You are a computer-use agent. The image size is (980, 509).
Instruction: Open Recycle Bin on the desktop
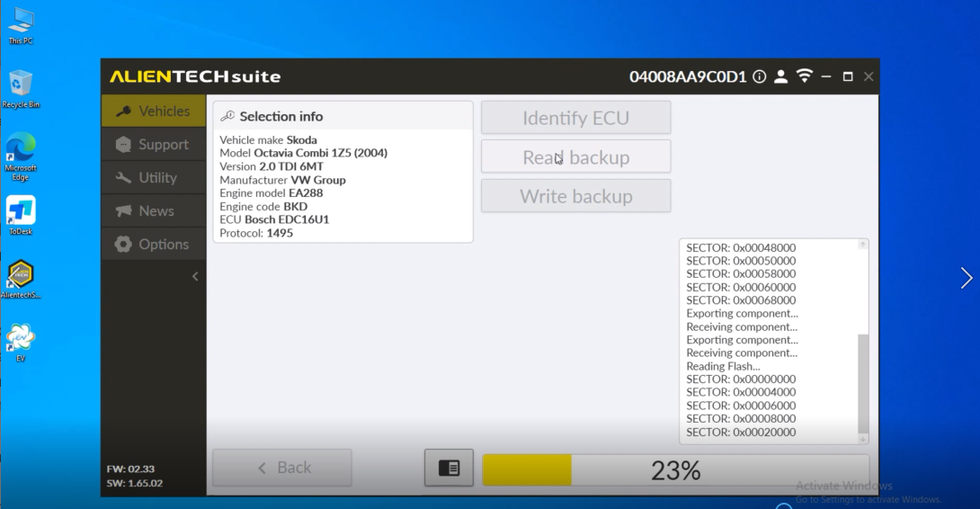point(21,87)
